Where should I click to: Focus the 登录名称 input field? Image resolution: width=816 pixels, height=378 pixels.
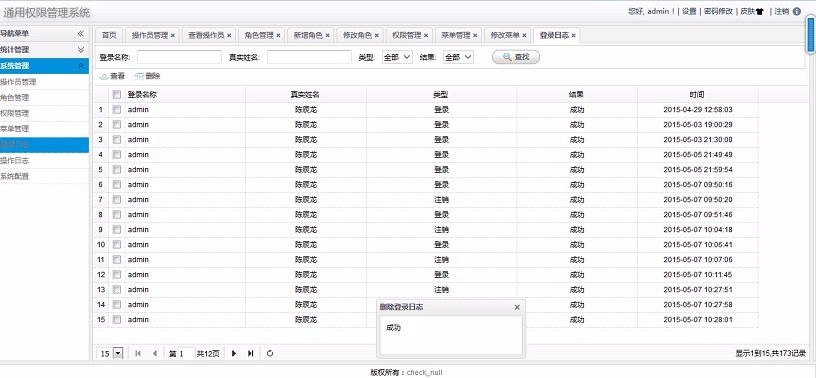(180, 57)
